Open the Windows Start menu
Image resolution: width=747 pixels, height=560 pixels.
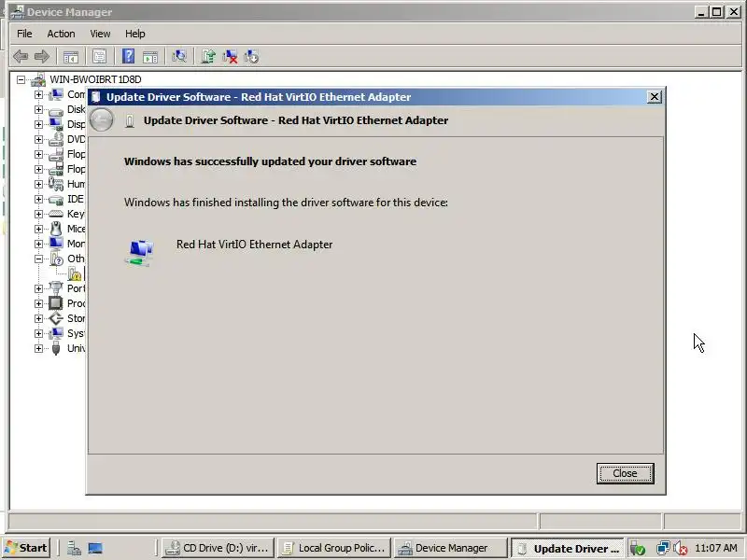[x=27, y=548]
